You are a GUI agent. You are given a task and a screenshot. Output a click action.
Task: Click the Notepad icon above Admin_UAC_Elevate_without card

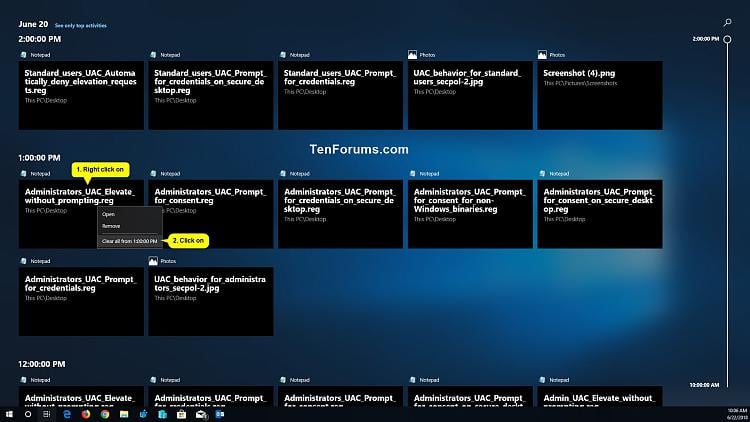click(x=542, y=380)
